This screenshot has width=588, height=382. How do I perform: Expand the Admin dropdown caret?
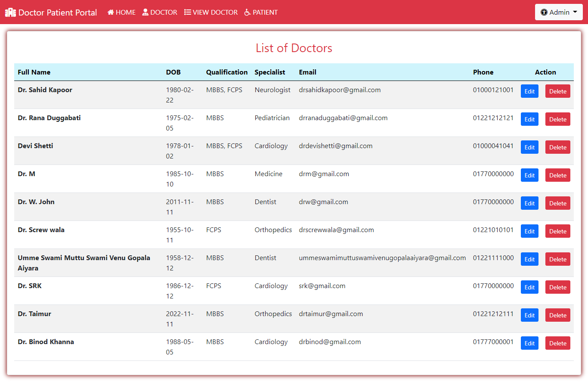575,12
